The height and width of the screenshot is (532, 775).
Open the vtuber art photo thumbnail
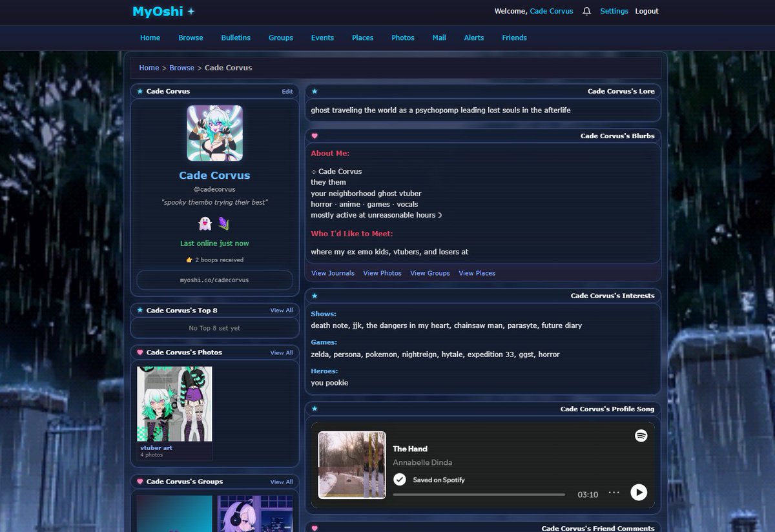[174, 404]
